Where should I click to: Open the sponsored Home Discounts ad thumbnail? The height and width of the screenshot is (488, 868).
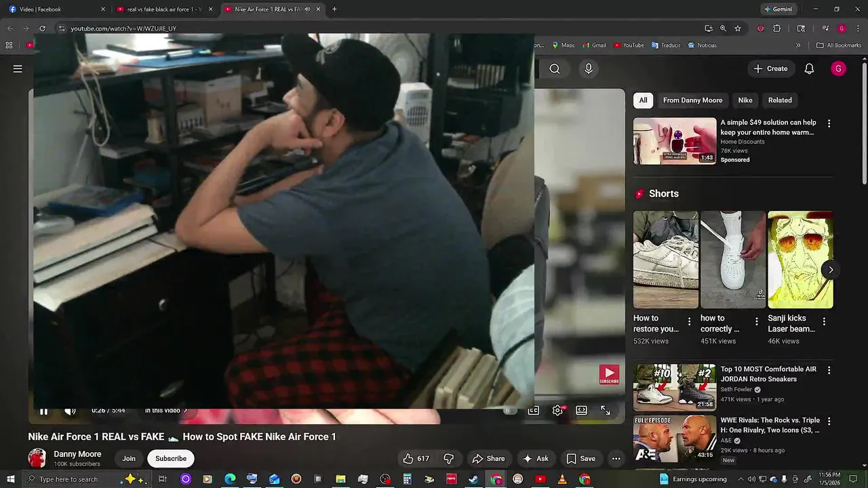(x=675, y=141)
